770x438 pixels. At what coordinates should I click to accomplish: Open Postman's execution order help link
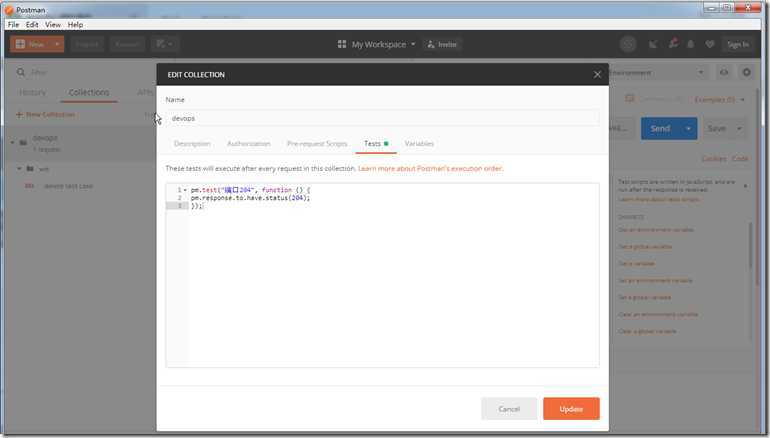pyautogui.click(x=430, y=168)
